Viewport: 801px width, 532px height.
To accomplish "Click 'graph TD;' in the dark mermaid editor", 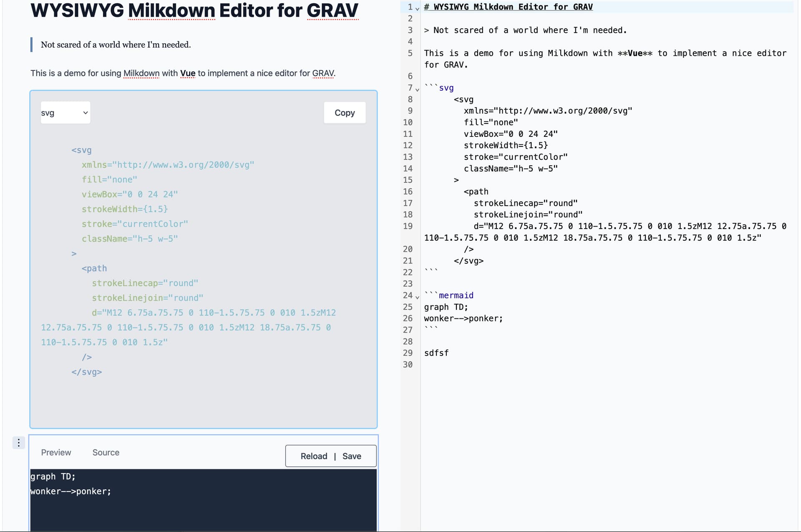I will (x=53, y=477).
